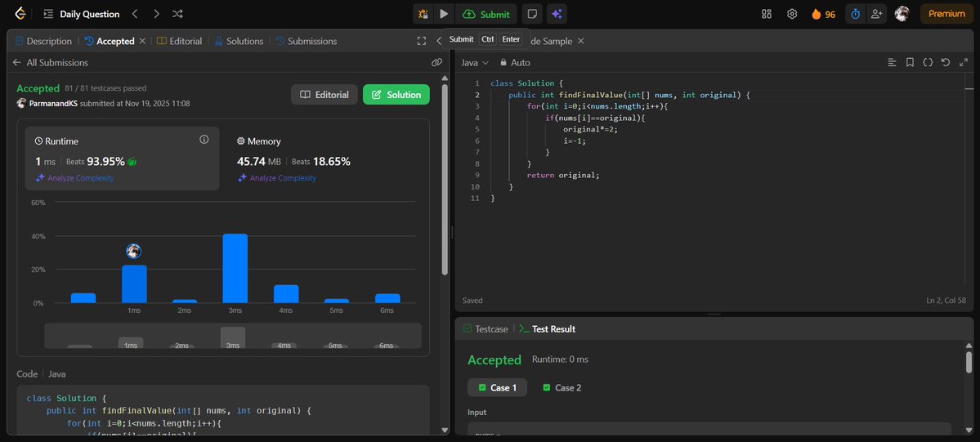This screenshot has height=442, width=980.
Task: Click the 3ms bar in runtime chart
Action: (x=235, y=269)
